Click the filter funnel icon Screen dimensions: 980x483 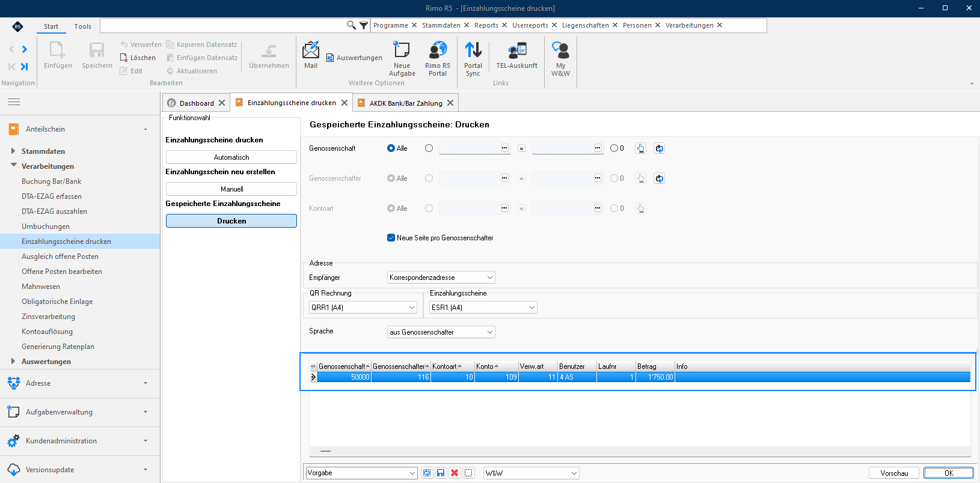tap(364, 25)
